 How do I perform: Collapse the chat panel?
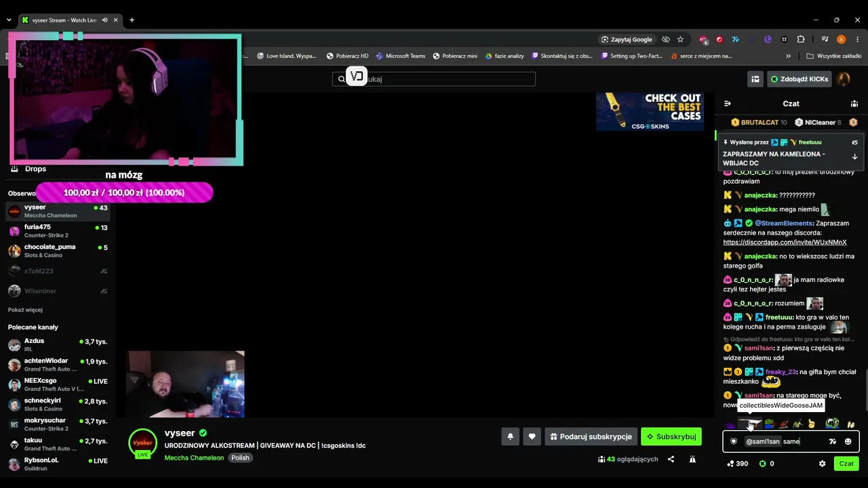(728, 104)
